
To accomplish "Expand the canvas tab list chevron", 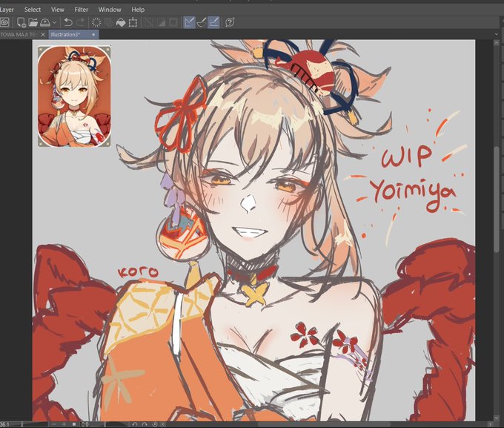I will (x=497, y=34).
